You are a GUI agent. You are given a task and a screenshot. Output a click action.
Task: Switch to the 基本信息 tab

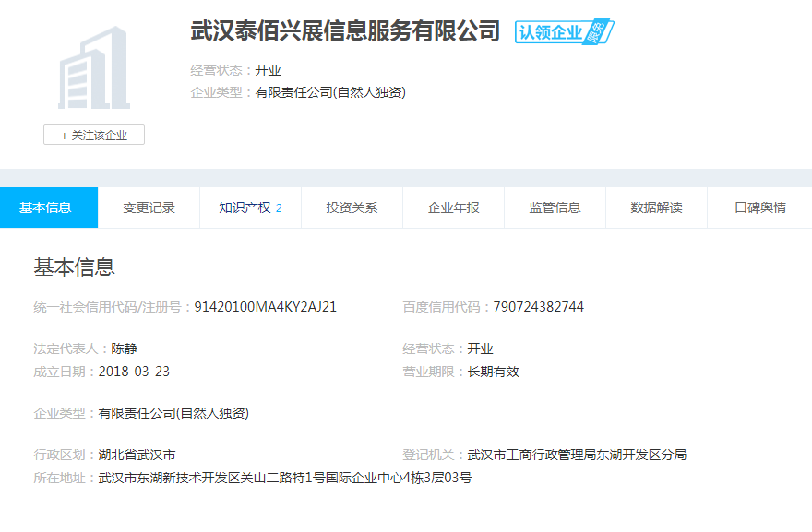[x=46, y=207]
